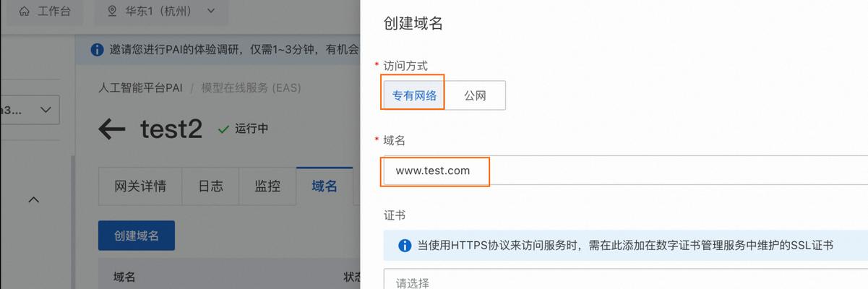
Task: Open the 请选择 certificate dropdown
Action: (x=625, y=282)
